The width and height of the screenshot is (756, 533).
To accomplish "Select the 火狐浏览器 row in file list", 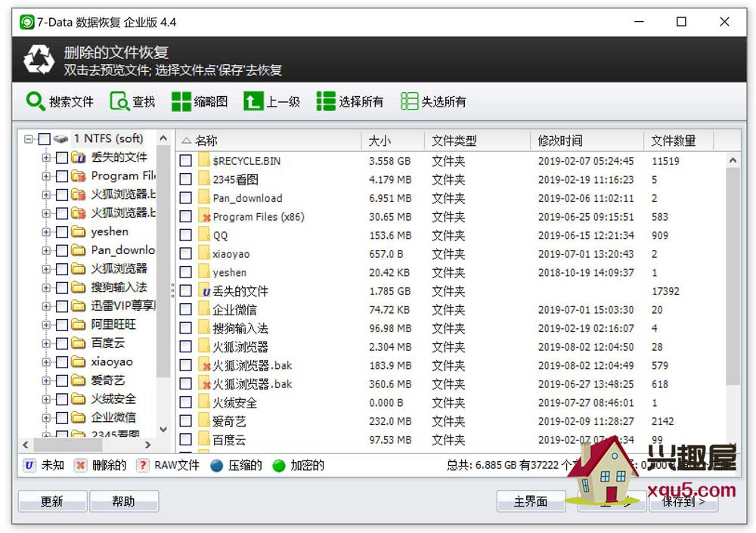I will [451, 347].
